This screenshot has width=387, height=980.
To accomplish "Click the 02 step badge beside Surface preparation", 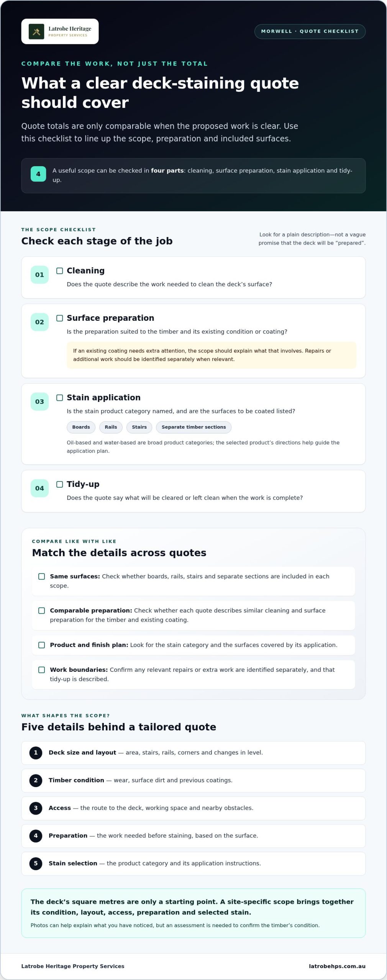I will pos(39,322).
